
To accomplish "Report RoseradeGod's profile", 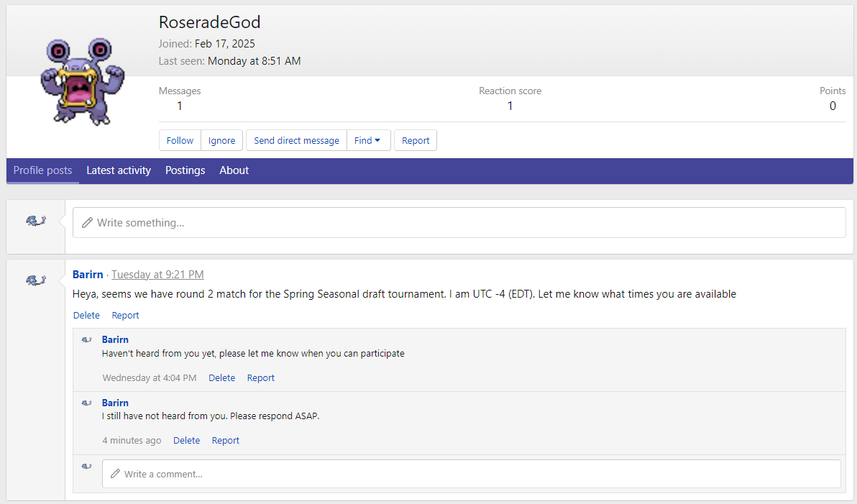I will 416,140.
